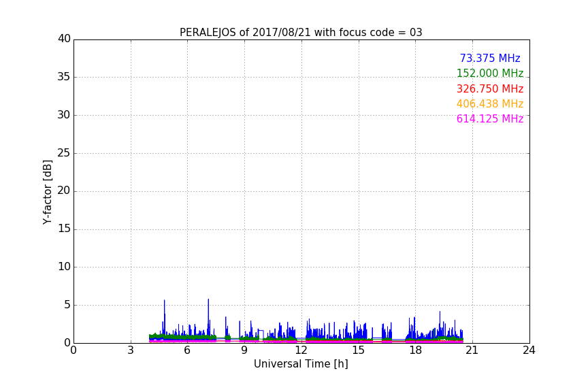
Task: Click the y-axis tick label 10
Action: point(64,267)
